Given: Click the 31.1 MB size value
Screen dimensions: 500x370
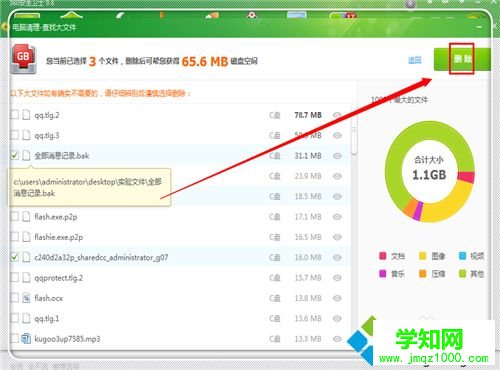Looking at the screenshot, I should pyautogui.click(x=308, y=156).
